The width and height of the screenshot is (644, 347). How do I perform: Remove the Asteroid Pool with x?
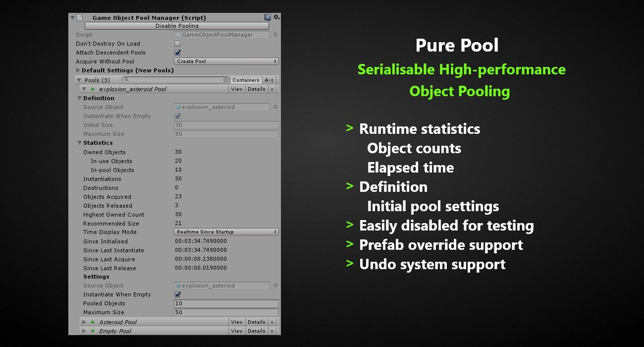272,322
